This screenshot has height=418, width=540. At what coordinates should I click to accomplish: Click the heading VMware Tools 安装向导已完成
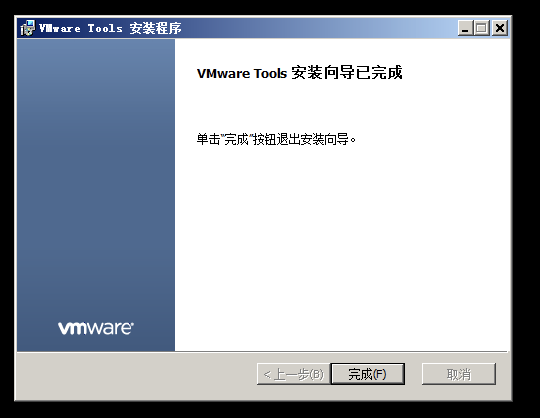(299, 73)
